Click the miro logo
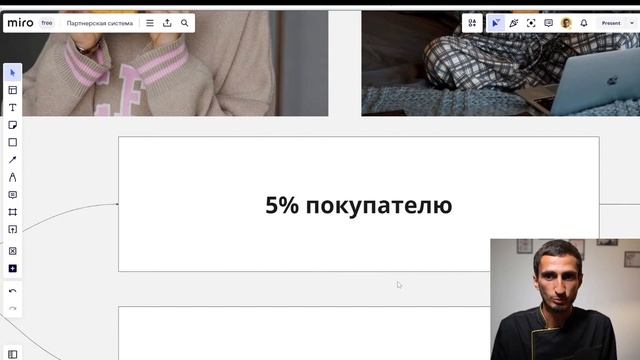 [x=20, y=23]
